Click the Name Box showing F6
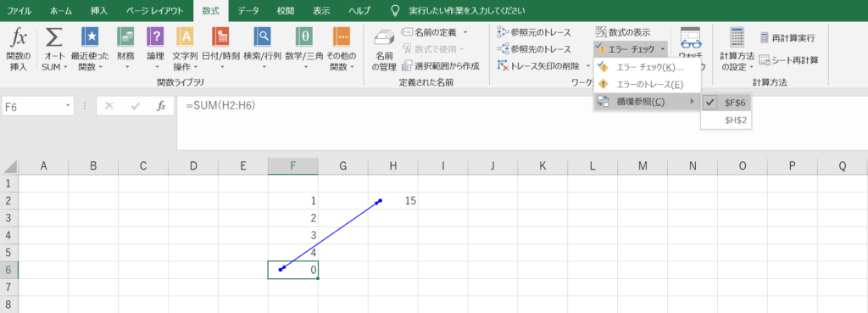This screenshot has height=313, width=868. point(32,106)
